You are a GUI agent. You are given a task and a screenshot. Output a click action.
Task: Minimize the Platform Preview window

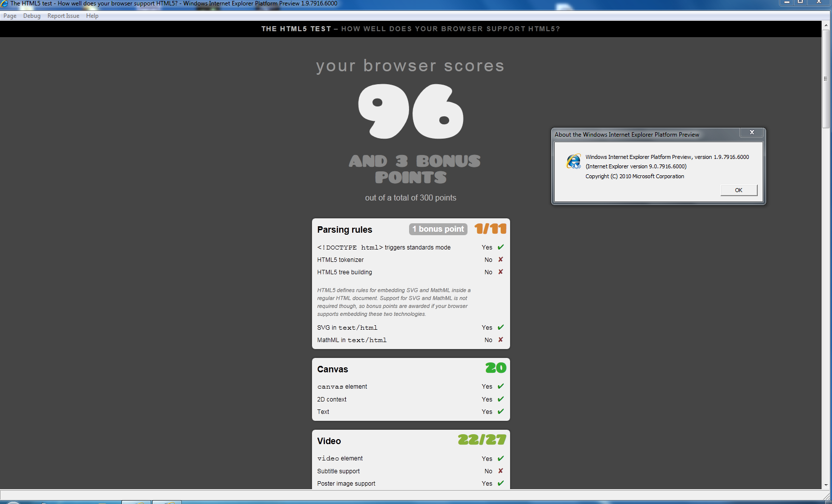(x=786, y=2)
